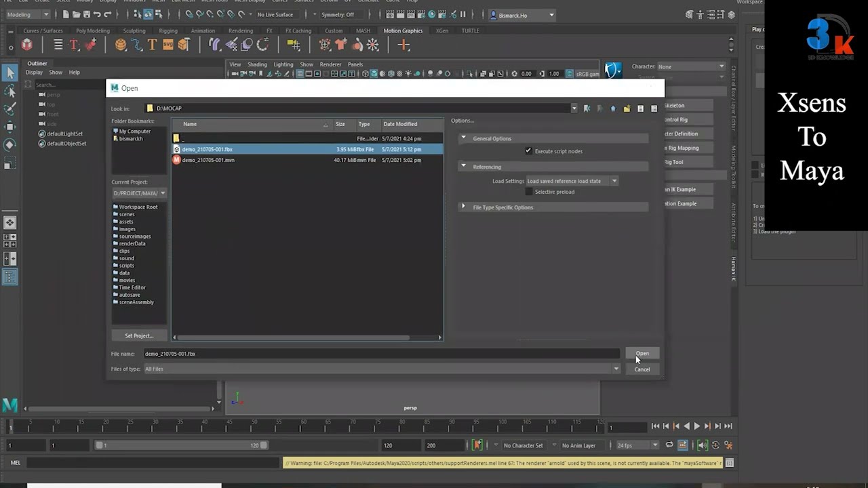Image resolution: width=868 pixels, height=488 pixels.
Task: Click the orange T text shelf icon
Action: (152, 45)
